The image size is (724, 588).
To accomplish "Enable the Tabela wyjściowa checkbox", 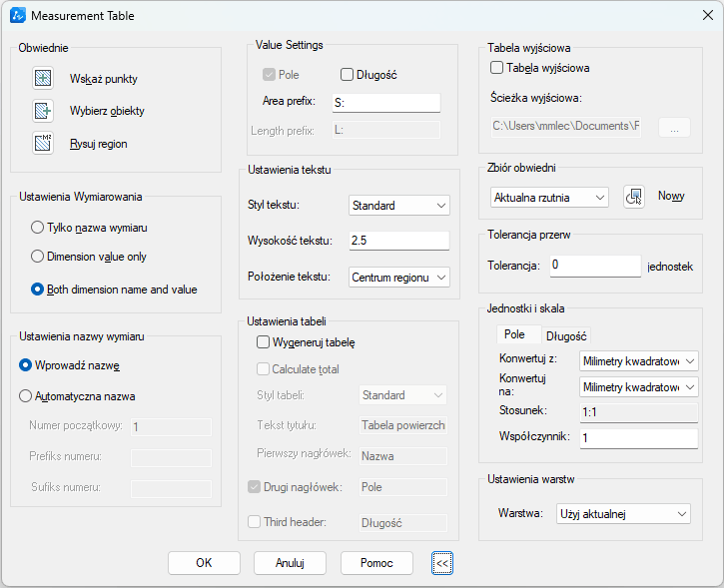I will pos(497,69).
